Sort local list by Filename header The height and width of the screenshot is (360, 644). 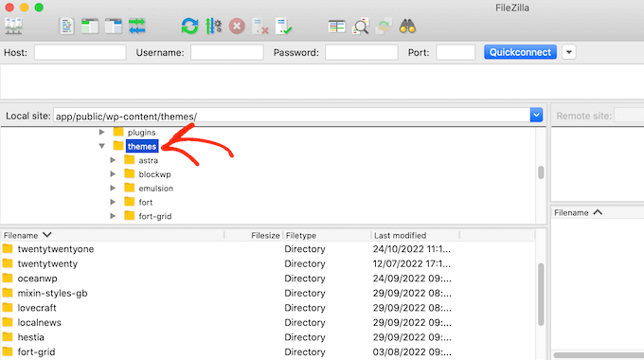(x=112, y=235)
